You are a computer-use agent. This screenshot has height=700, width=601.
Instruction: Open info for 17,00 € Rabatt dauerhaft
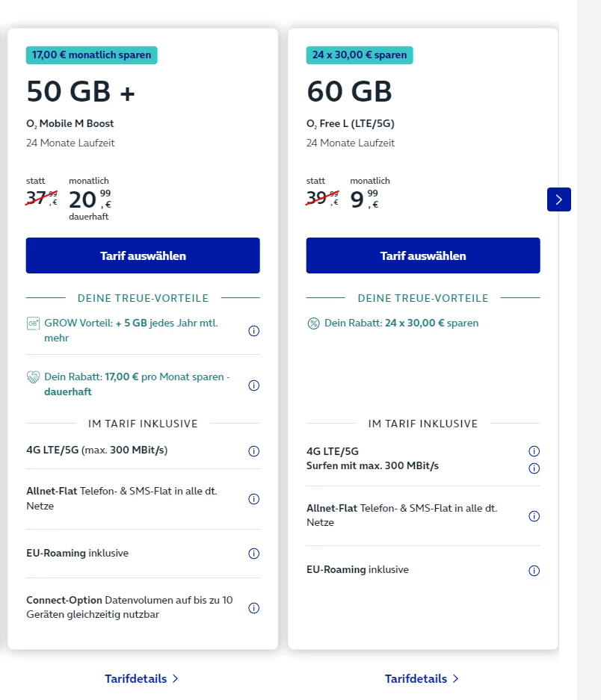point(253,385)
